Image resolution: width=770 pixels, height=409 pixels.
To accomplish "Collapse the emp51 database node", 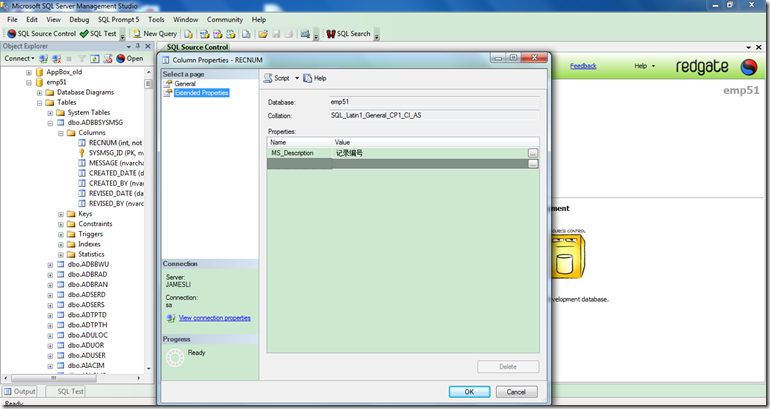I will point(29,82).
